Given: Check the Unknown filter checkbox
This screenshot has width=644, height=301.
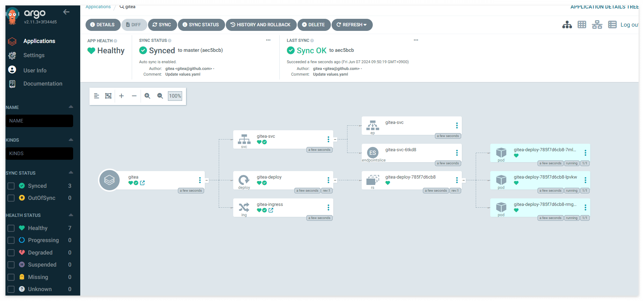Looking at the screenshot, I should point(11,289).
